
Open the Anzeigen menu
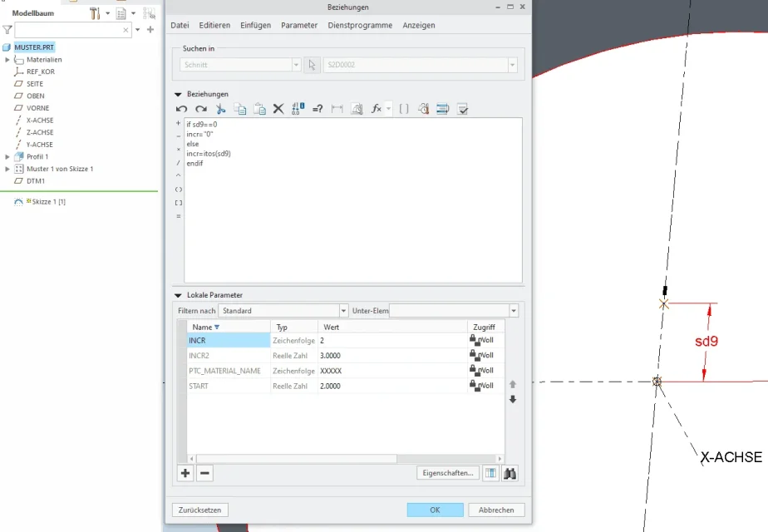coord(419,25)
